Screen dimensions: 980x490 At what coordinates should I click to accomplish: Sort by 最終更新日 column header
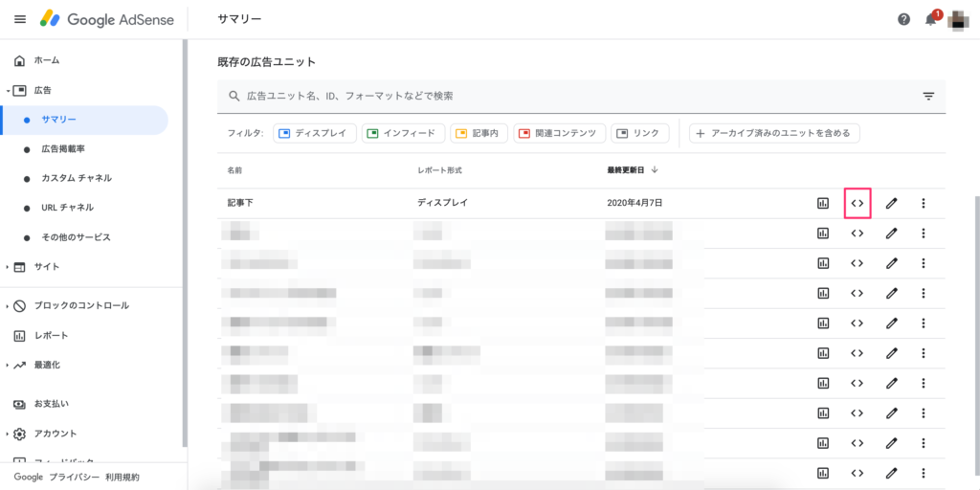[632, 170]
